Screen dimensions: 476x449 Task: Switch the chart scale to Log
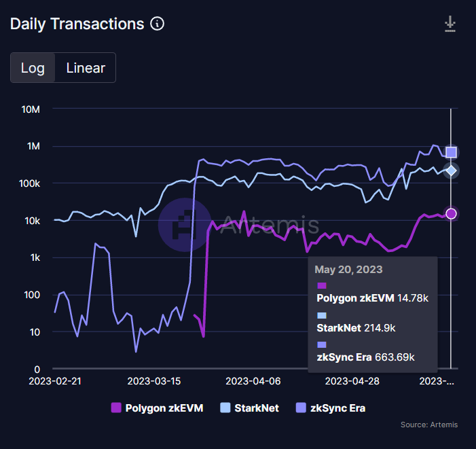[x=33, y=68]
